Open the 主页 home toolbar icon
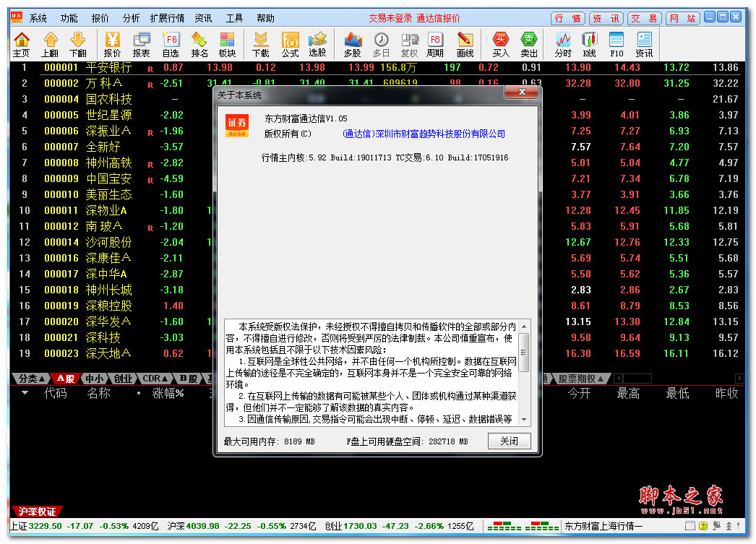Image resolution: width=756 pixels, height=544 pixels. coord(21,44)
